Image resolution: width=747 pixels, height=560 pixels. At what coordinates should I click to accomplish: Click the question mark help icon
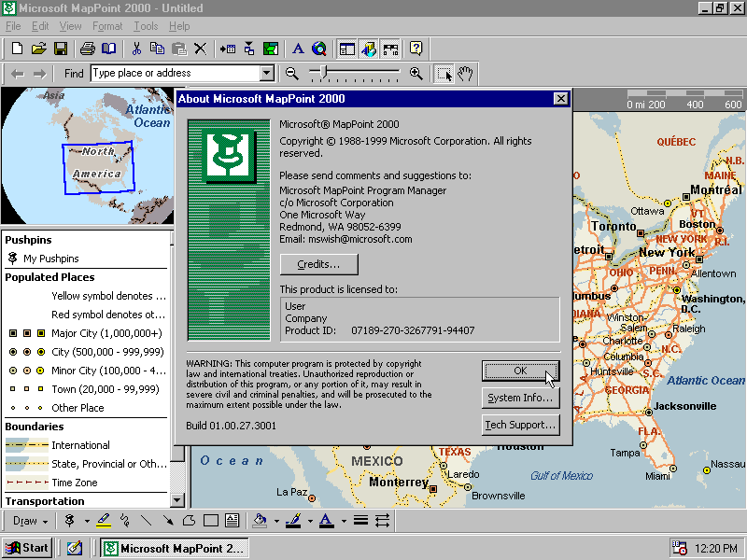tap(416, 49)
